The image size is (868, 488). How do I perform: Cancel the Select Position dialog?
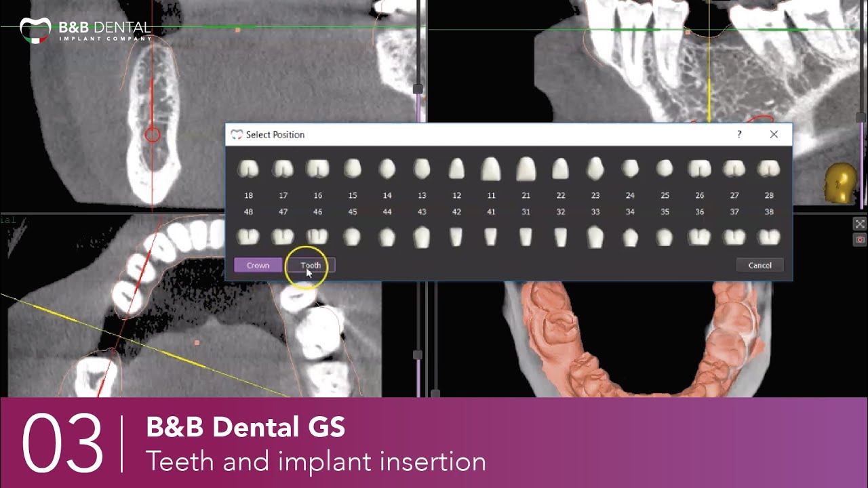[759, 265]
